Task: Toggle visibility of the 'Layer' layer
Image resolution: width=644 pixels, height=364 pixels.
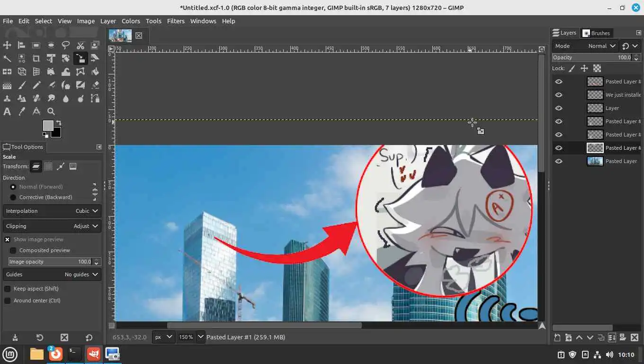Action: pyautogui.click(x=559, y=108)
